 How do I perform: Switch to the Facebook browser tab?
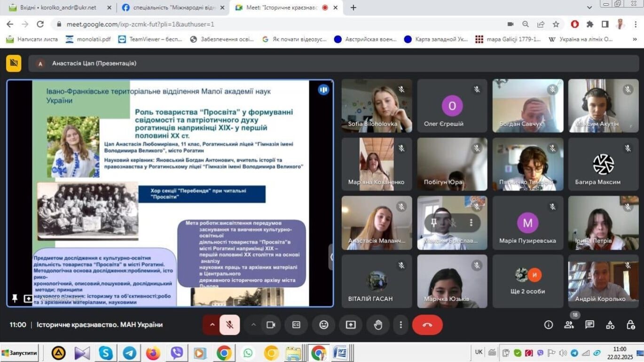click(171, 8)
